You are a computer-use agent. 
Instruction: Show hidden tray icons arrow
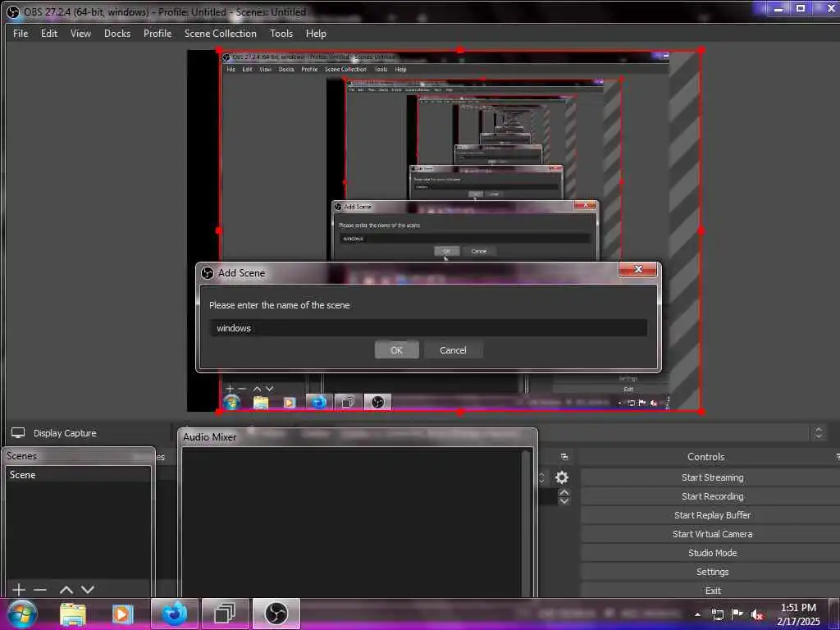697,614
